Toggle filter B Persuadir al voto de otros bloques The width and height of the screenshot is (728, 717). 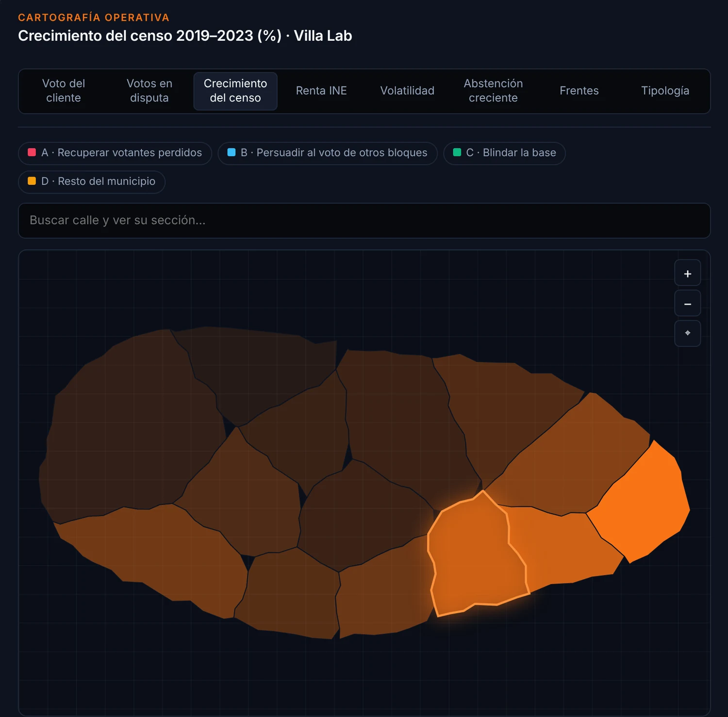click(328, 153)
